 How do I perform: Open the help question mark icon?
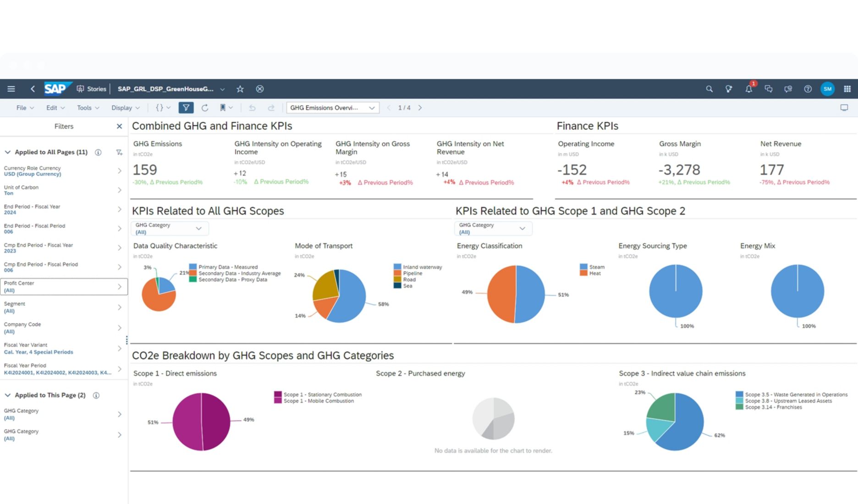point(808,89)
